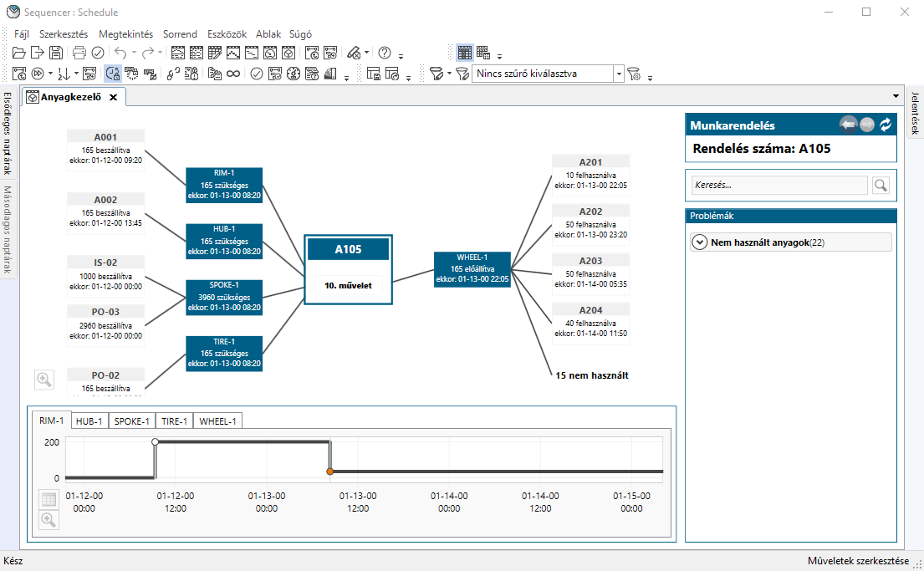Viewport: 924px width, 571px height.
Task: Click the back arrow in Munkarendelés header
Action: (x=848, y=125)
